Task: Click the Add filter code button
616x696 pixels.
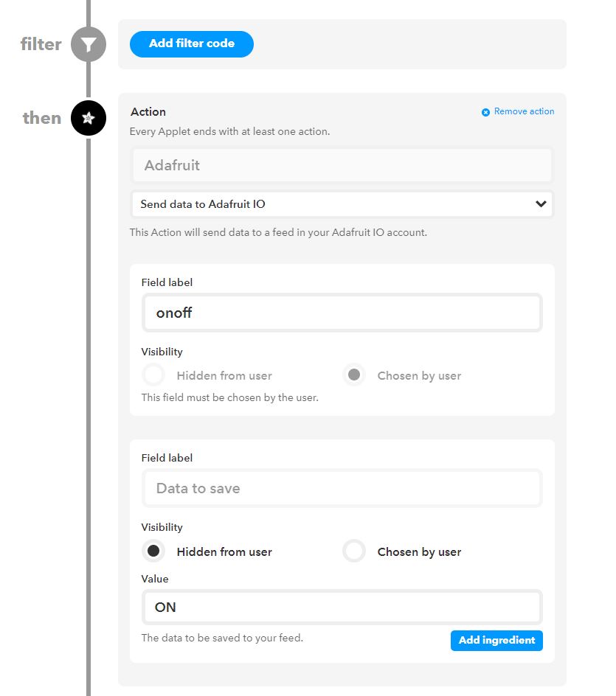Action: [191, 43]
